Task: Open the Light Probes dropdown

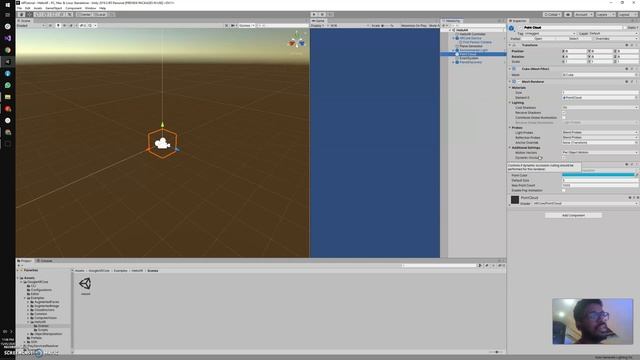Action: pos(600,132)
